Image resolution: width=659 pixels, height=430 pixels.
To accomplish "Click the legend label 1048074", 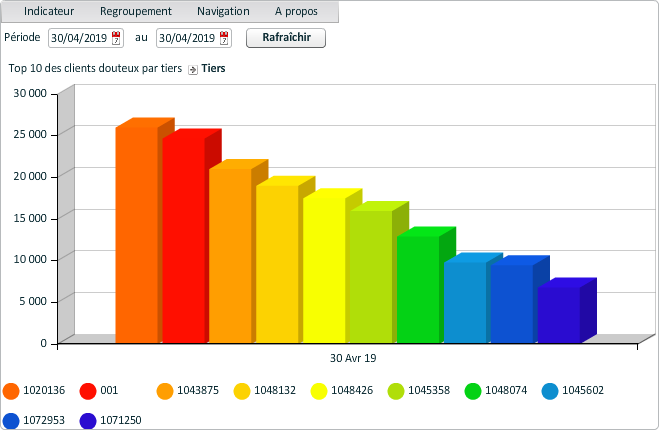I will (506, 390).
